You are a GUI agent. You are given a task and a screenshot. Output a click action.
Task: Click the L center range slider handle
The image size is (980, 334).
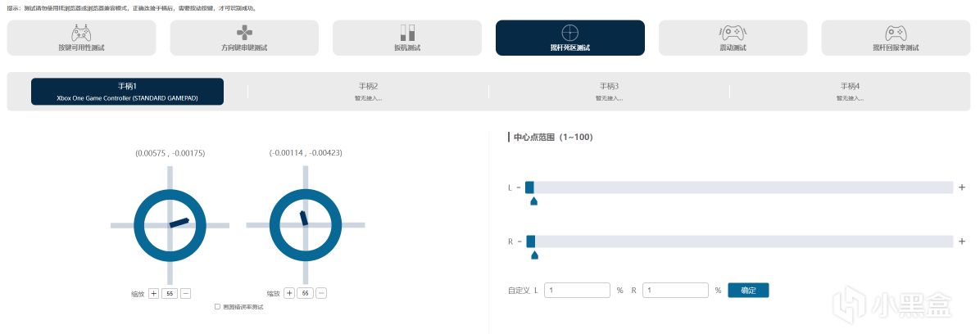pos(530,187)
